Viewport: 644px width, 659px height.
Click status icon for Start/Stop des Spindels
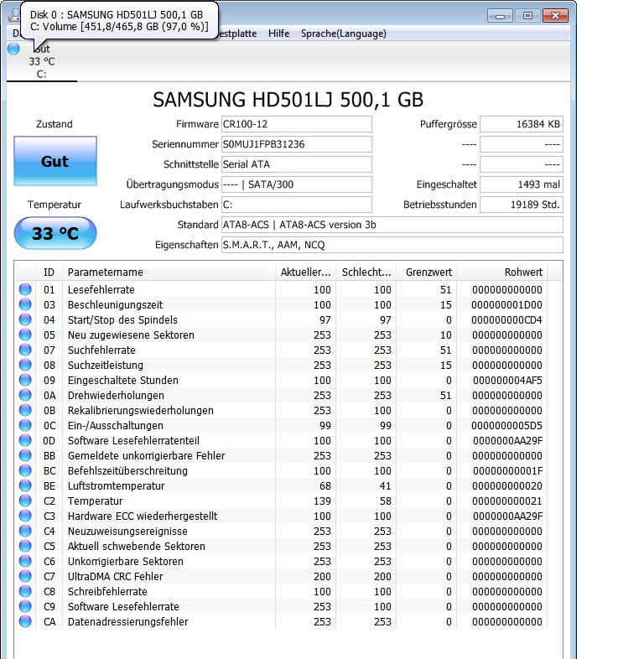pyautogui.click(x=25, y=319)
